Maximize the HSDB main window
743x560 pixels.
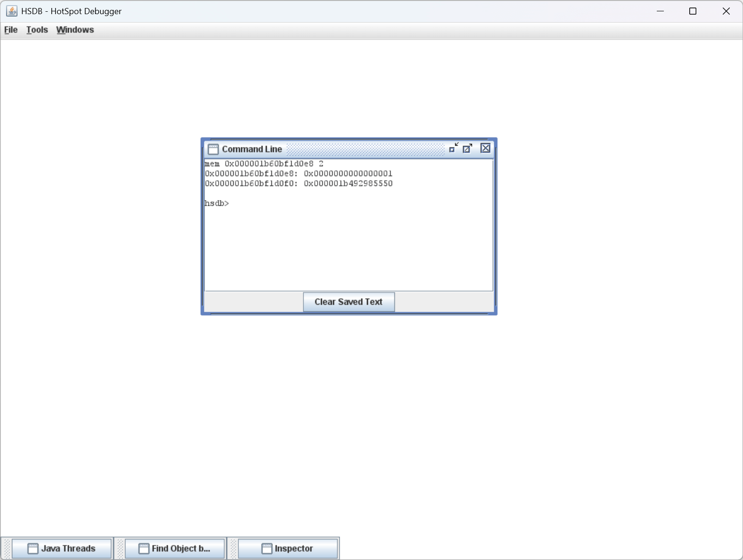pyautogui.click(x=693, y=11)
